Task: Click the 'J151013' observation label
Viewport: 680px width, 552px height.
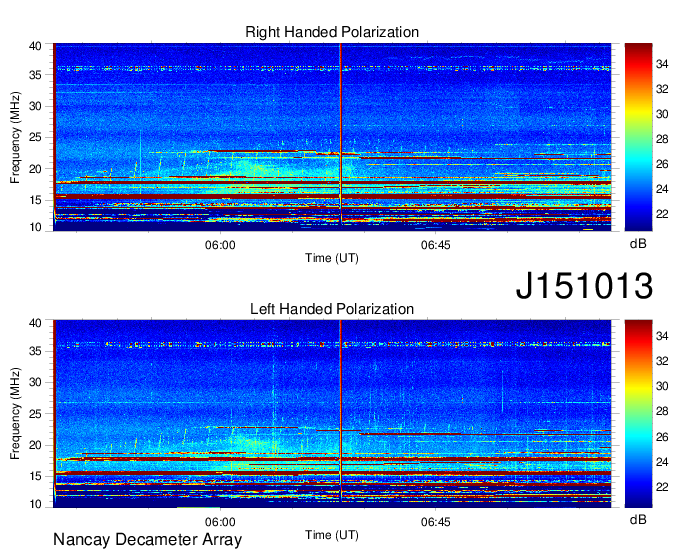Action: 584,285
